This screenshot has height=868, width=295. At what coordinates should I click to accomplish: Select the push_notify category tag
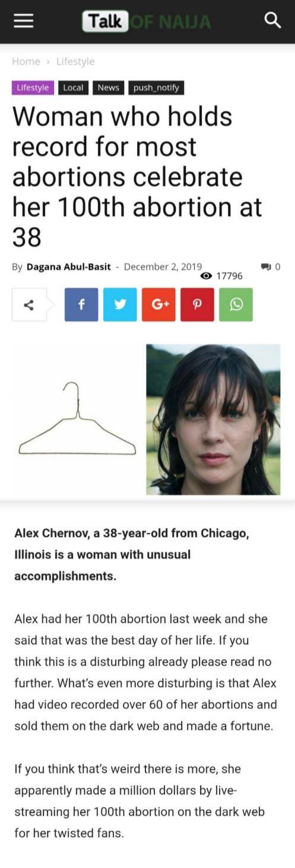156,88
